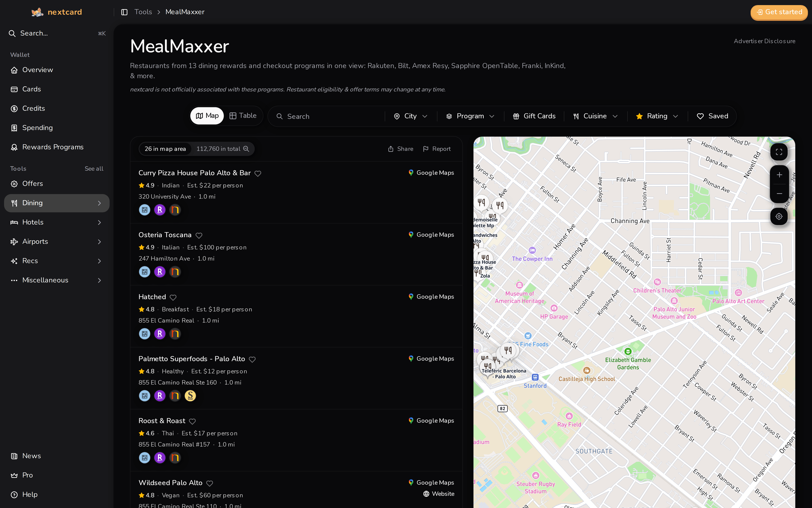Click the Get started button
812x508 pixels.
[x=779, y=12]
